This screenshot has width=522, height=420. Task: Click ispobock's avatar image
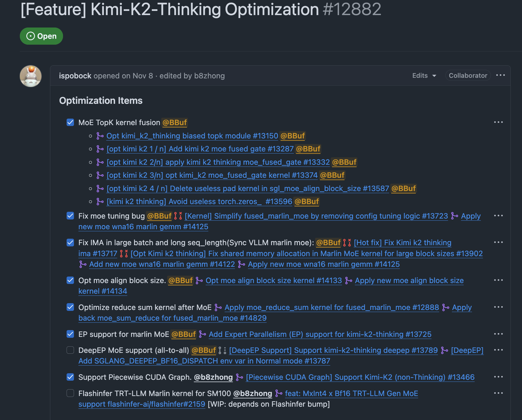[31, 76]
